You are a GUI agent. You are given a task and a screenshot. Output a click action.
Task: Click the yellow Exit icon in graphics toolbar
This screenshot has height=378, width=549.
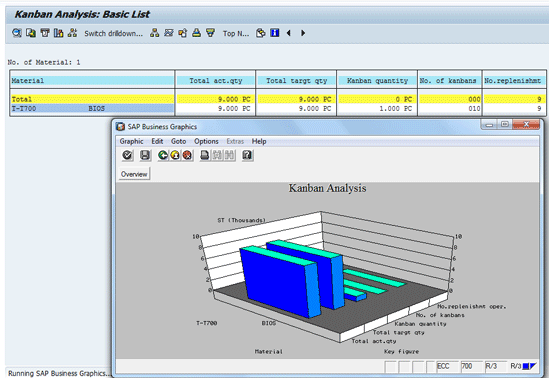pyautogui.click(x=175, y=155)
